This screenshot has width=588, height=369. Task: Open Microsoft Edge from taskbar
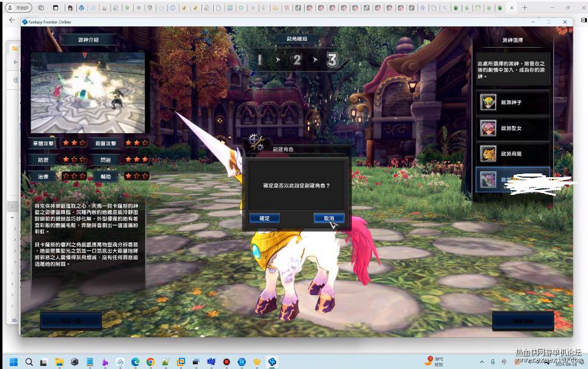[135, 362]
